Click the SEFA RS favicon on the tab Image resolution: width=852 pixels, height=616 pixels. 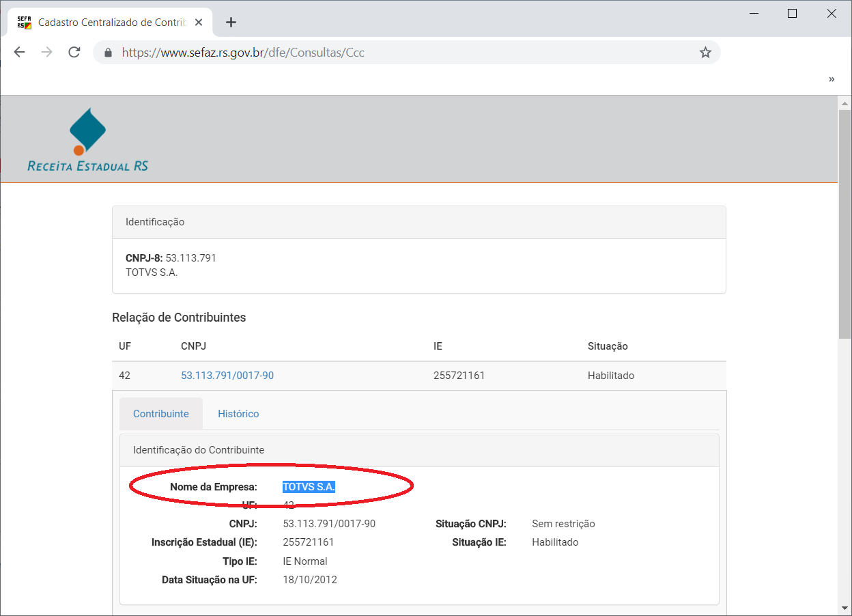tap(24, 23)
